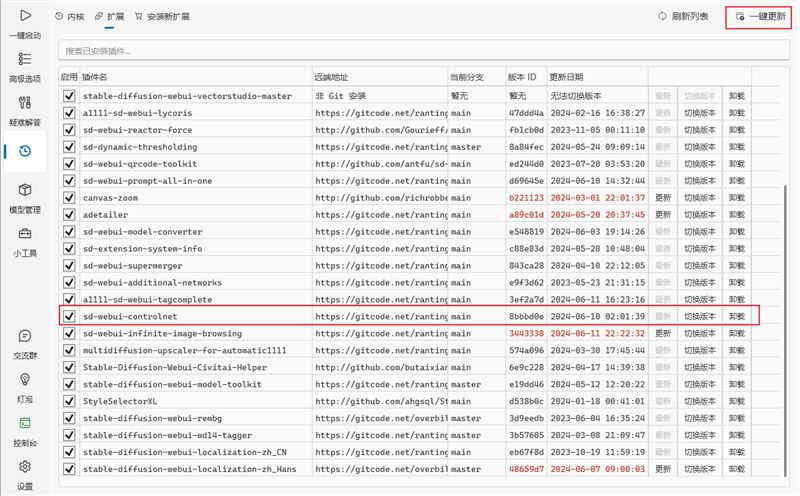Switch version of canvas-zoom
Image resolution: width=800 pixels, height=496 pixels.
(x=699, y=197)
